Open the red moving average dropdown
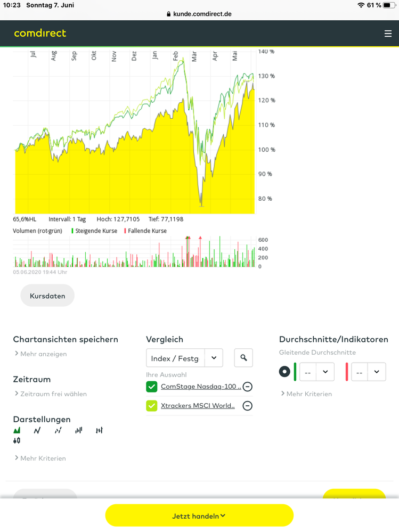The width and height of the screenshot is (399, 532). coord(369,372)
